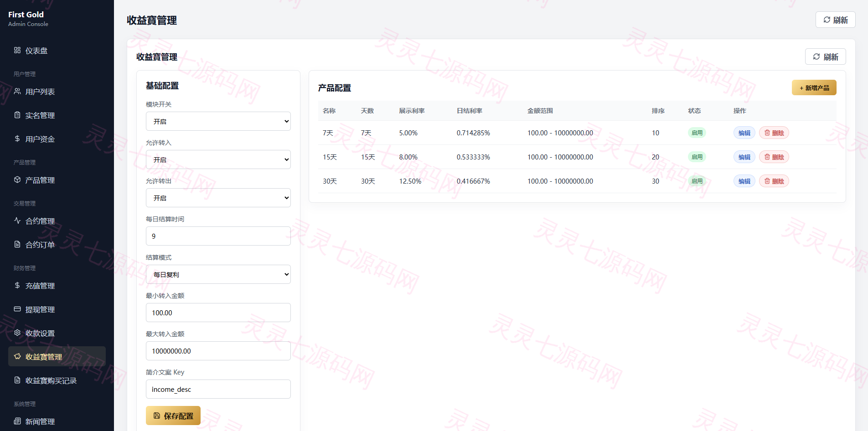This screenshot has height=431, width=868.
Task: Click the 每日结算时间 input field
Action: point(218,236)
